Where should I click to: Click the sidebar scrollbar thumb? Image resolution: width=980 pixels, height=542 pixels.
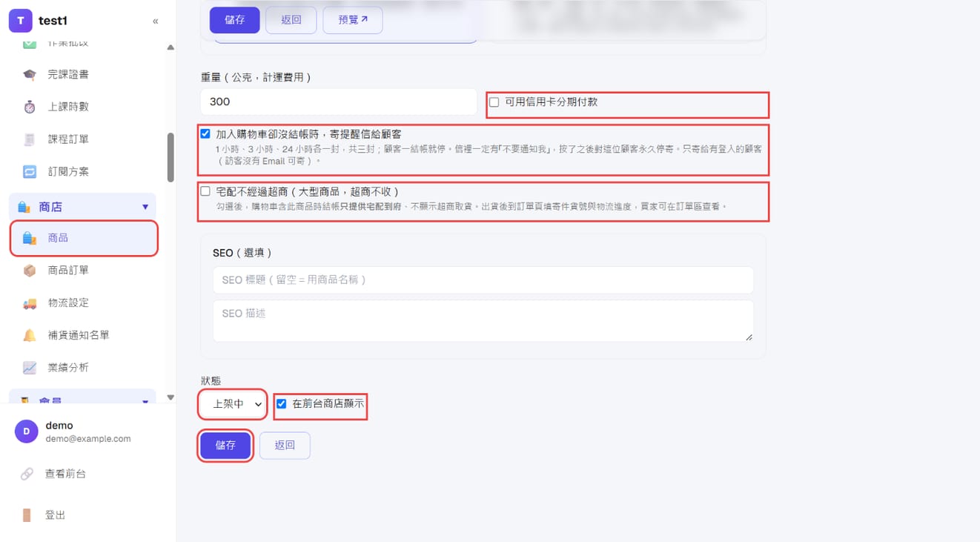pos(170,157)
